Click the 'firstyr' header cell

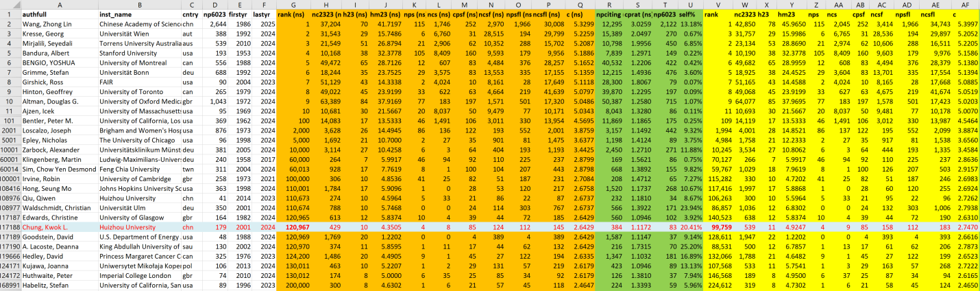[x=236, y=14]
